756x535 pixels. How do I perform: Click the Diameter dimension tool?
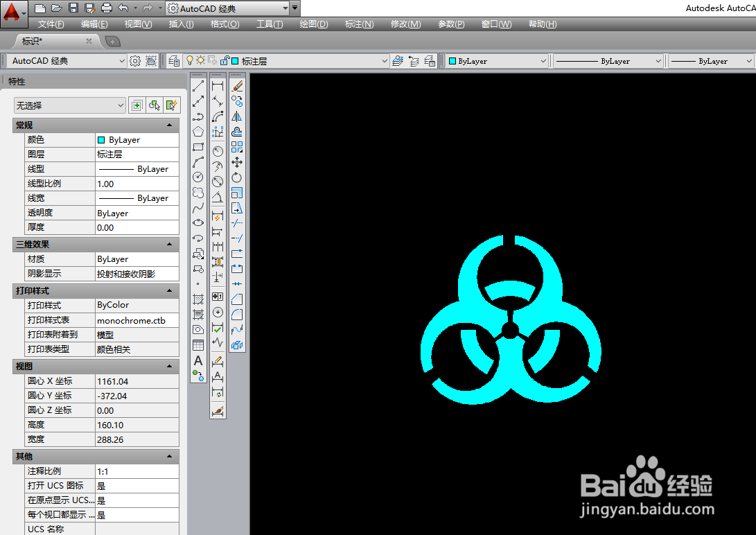coord(218,182)
